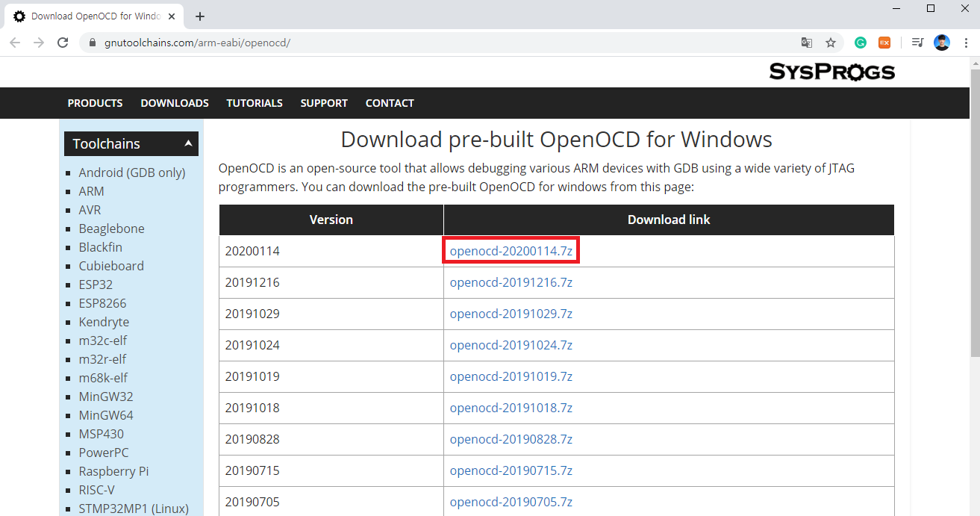This screenshot has width=980, height=516.
Task: Download openocd-20200114.7z
Action: click(x=511, y=251)
